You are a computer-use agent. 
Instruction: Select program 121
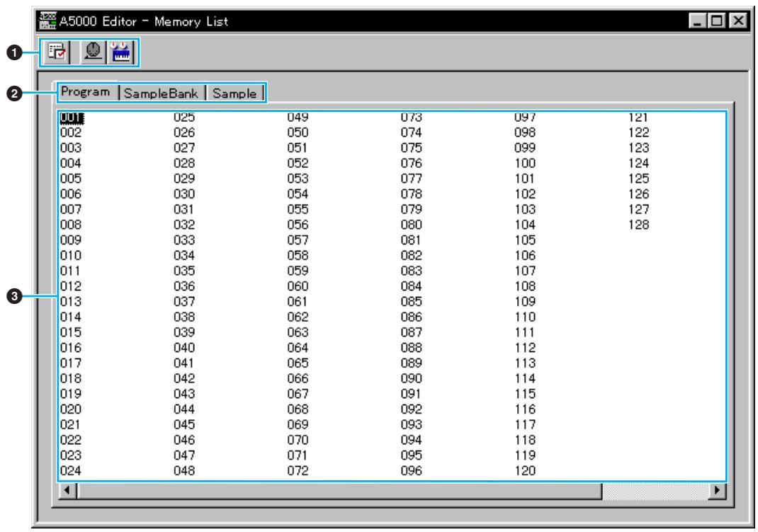pos(638,118)
